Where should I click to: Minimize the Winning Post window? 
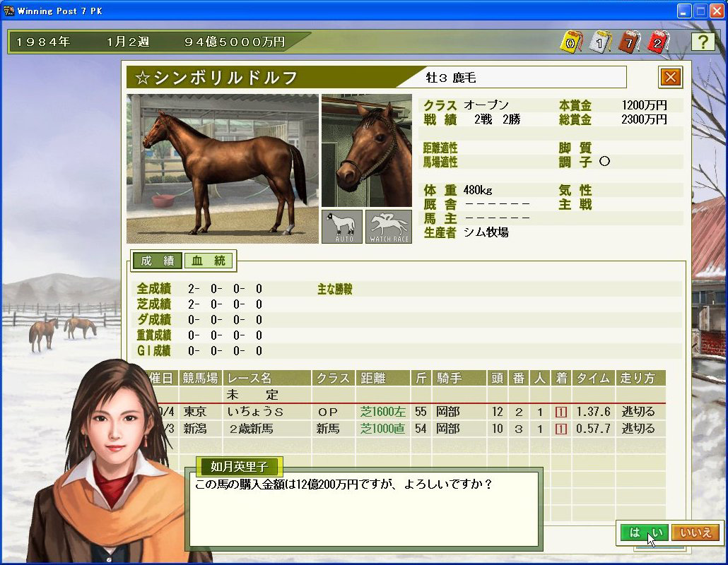pyautogui.click(x=683, y=11)
